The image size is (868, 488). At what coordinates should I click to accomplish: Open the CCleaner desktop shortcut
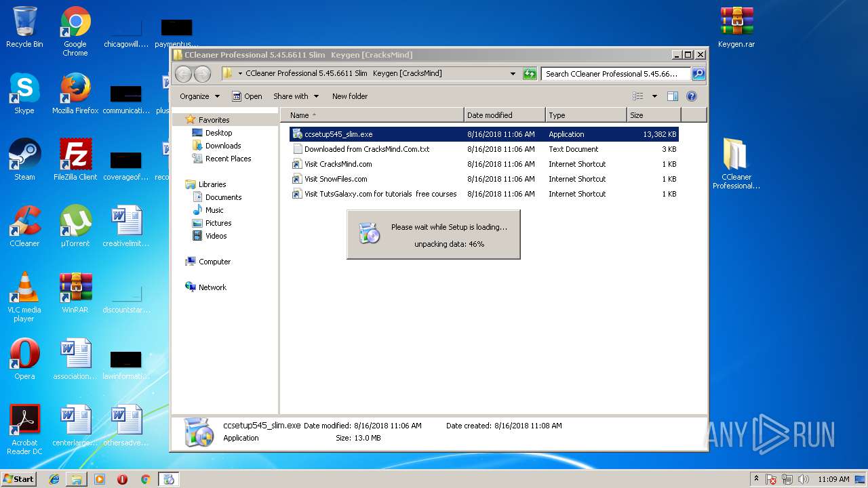[24, 226]
